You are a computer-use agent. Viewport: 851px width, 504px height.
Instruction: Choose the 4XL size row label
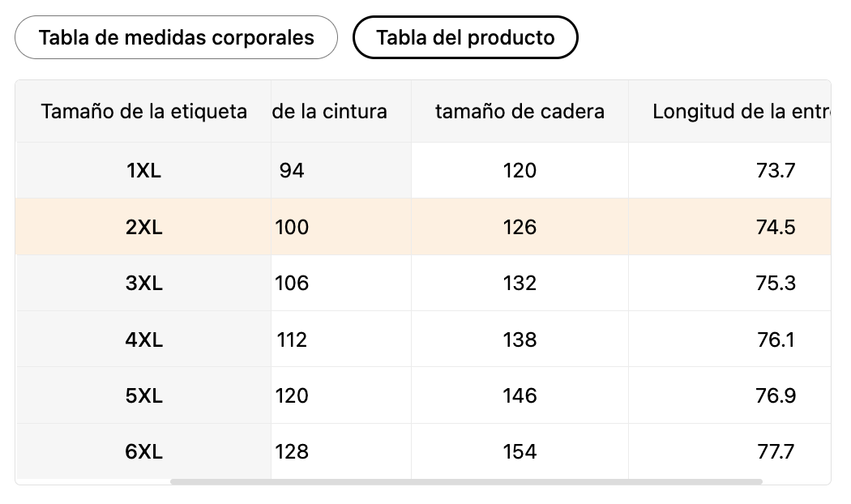144,340
